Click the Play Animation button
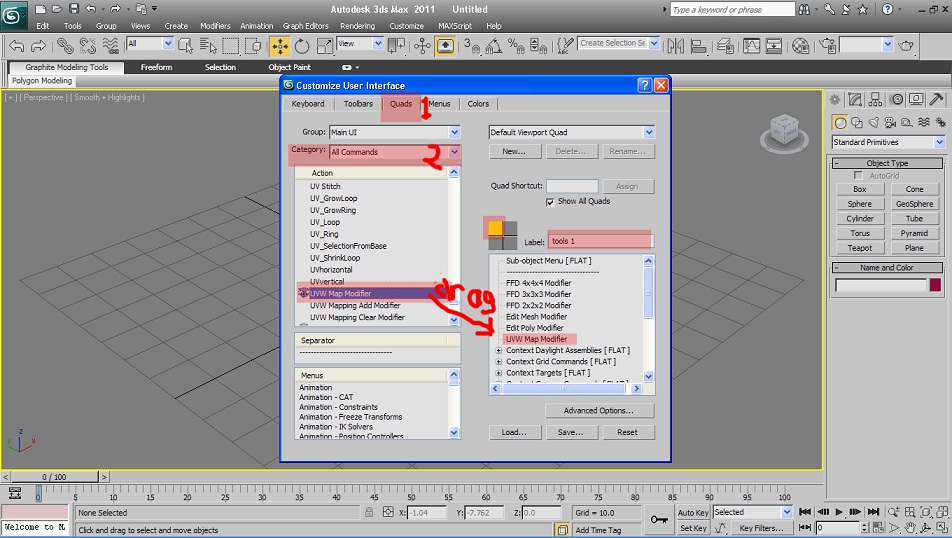Viewport: 952px width, 538px height. (x=839, y=512)
